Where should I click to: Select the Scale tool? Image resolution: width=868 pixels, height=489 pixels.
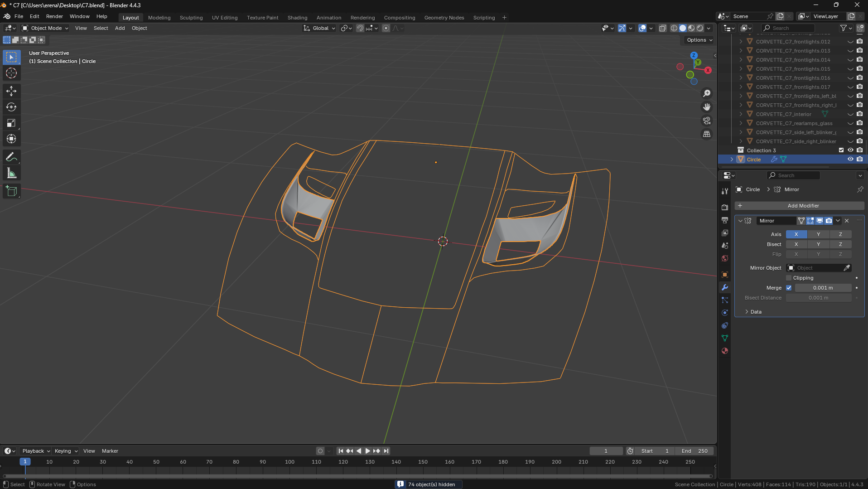point(11,123)
